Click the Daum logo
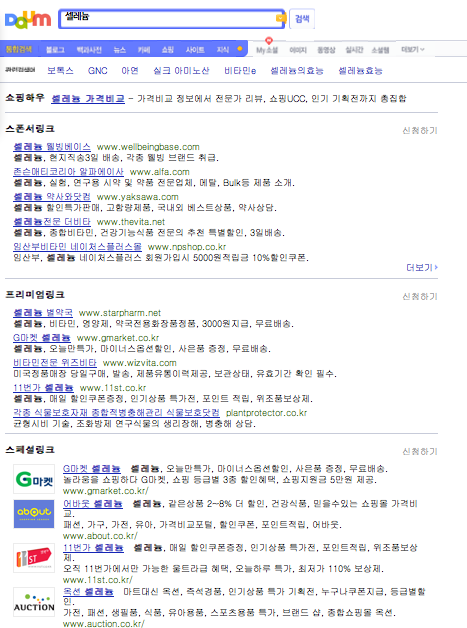Screen dimensions: 467x628 tap(28, 20)
